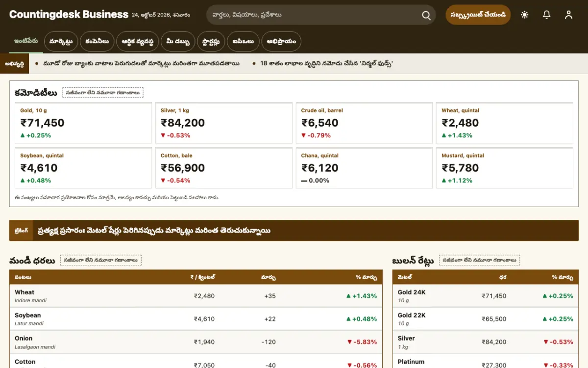Open the Chana quintal commodity card
The width and height of the screenshot is (588, 368).
click(364, 168)
